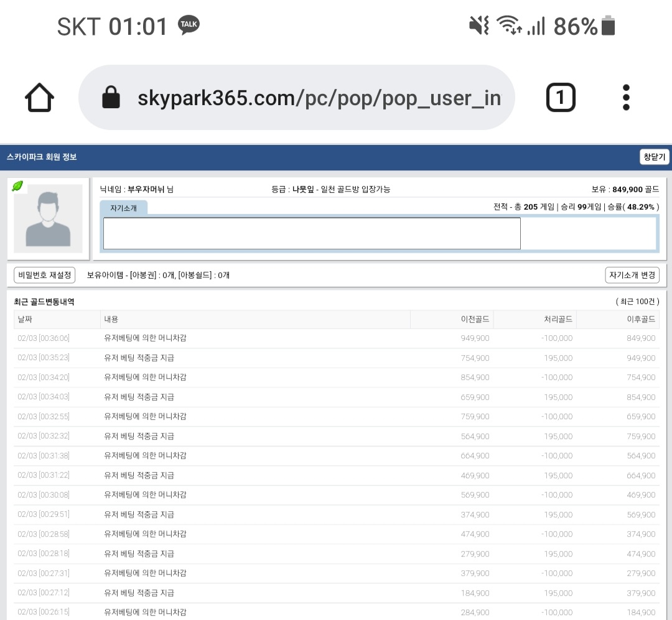Click the previous gold value 469,900
This screenshot has height=620, width=672.
pos(475,476)
